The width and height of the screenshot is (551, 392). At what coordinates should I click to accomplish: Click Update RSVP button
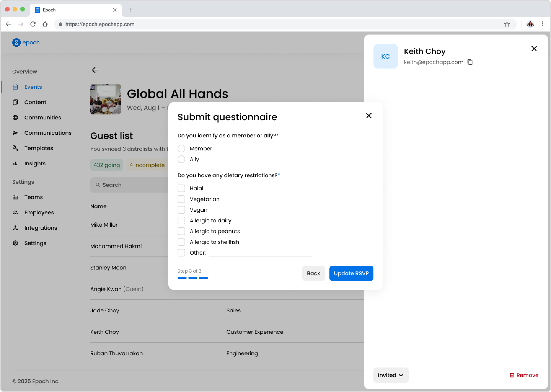point(351,273)
